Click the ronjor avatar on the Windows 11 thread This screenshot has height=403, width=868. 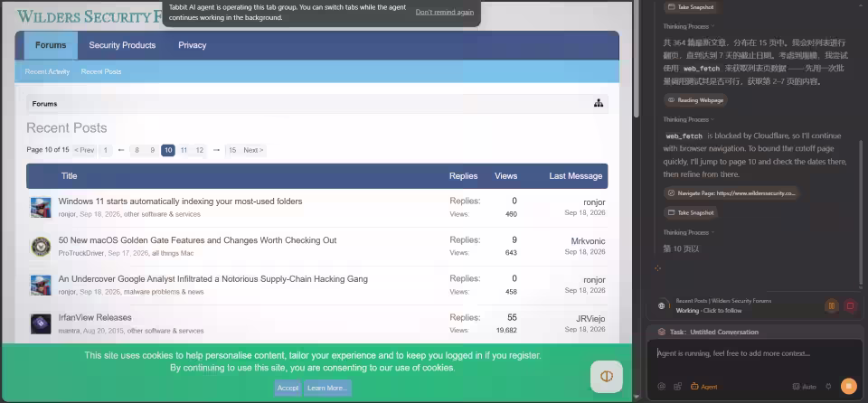click(x=41, y=208)
